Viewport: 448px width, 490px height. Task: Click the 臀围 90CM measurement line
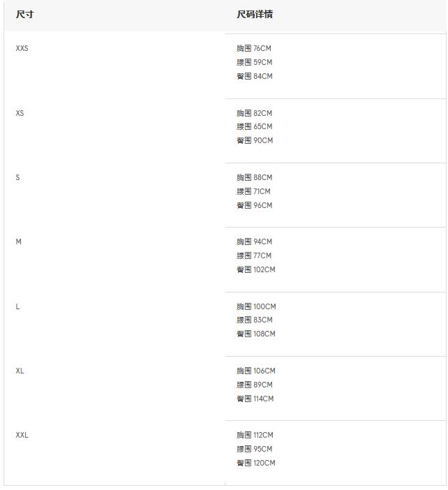point(255,140)
